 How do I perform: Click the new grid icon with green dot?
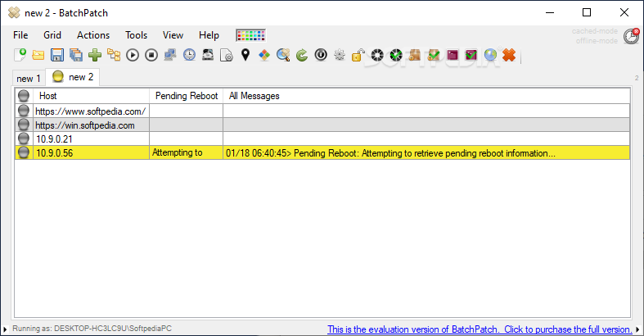point(20,55)
